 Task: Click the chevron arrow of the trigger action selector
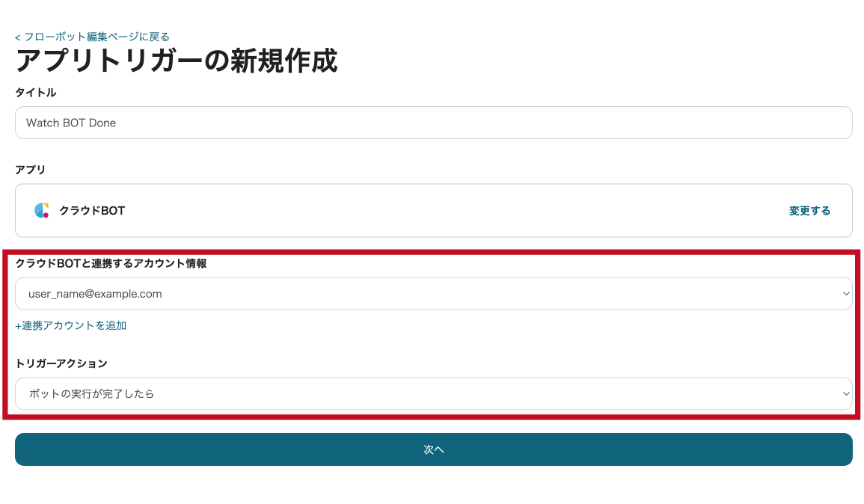tap(846, 394)
